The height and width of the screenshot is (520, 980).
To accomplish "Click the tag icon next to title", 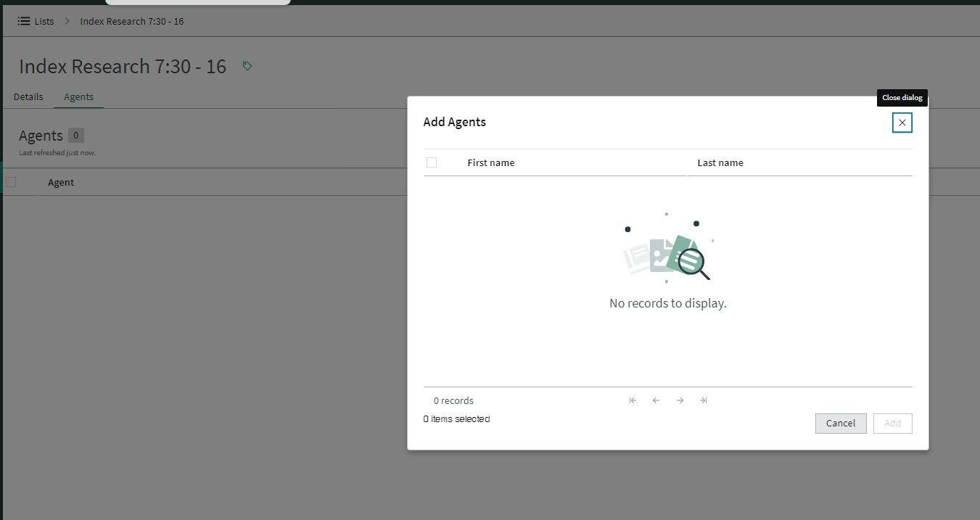I will pos(247,66).
